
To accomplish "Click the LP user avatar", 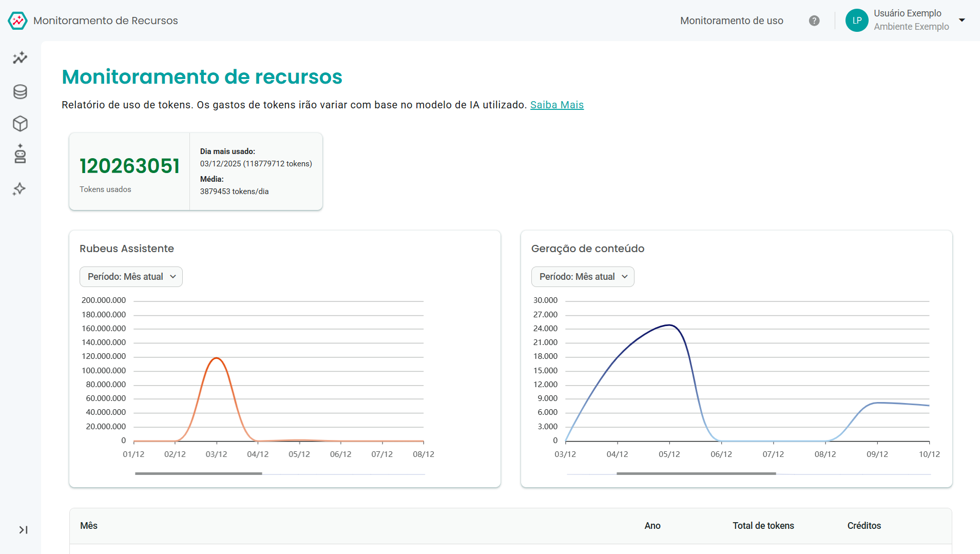I will 857,21.
